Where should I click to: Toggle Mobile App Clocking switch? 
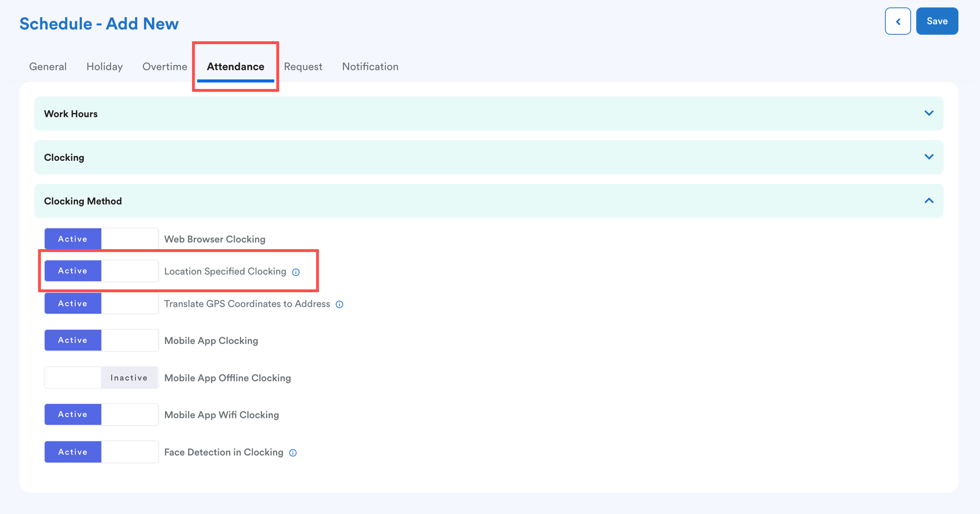coord(101,340)
